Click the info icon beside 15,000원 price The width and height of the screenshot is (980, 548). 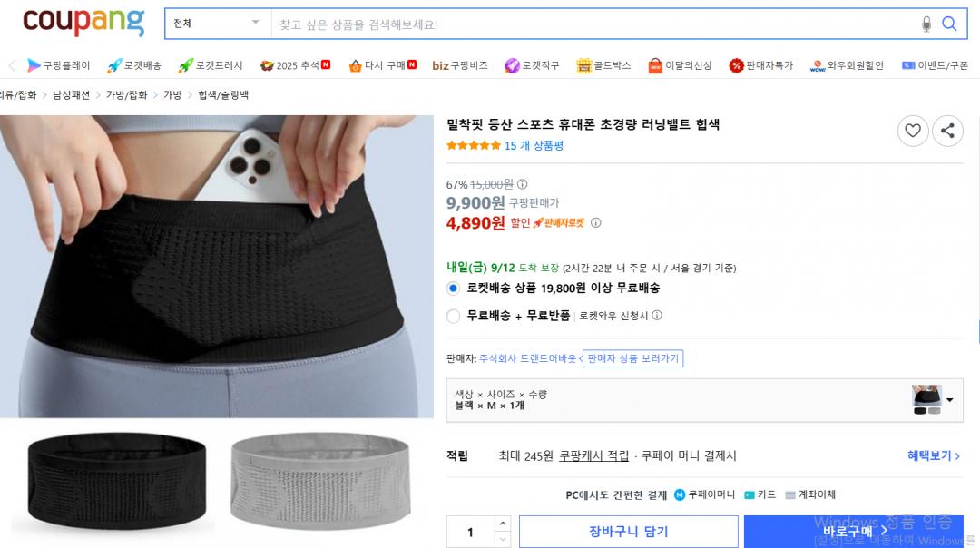coord(523,184)
